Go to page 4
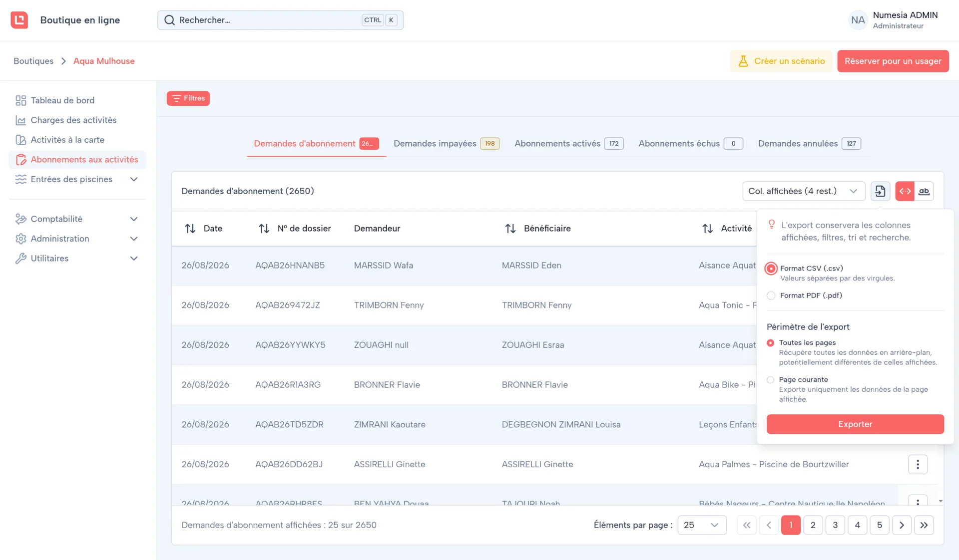The height and width of the screenshot is (560, 959). click(857, 525)
